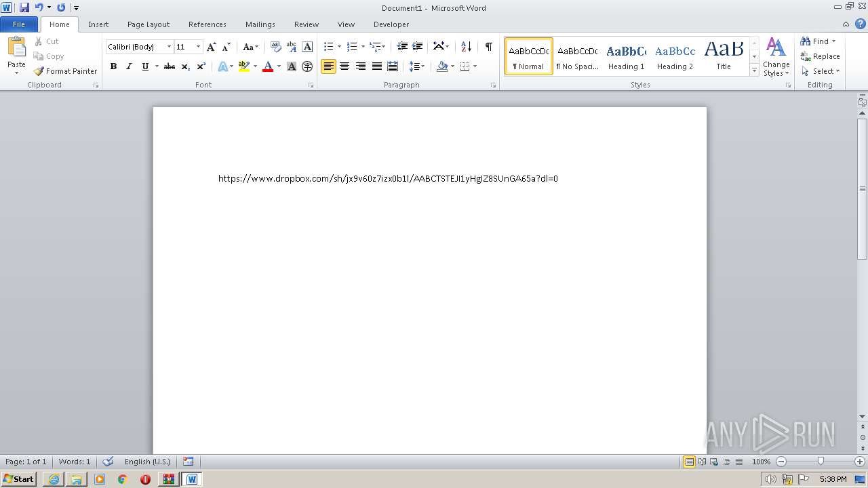Click the Enclose Characters icon
This screenshot has height=488, width=868.
pos(307,66)
